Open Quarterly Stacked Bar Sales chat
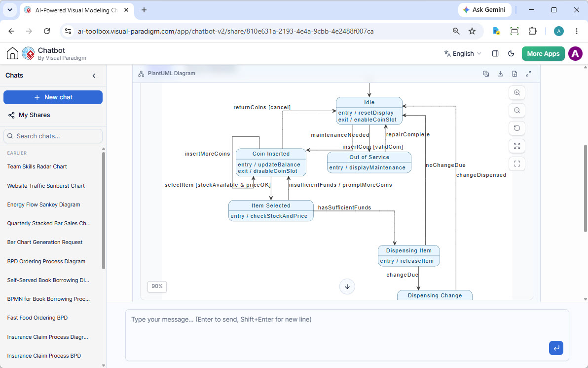Screen dimensions: 588x368 [x=49, y=223]
